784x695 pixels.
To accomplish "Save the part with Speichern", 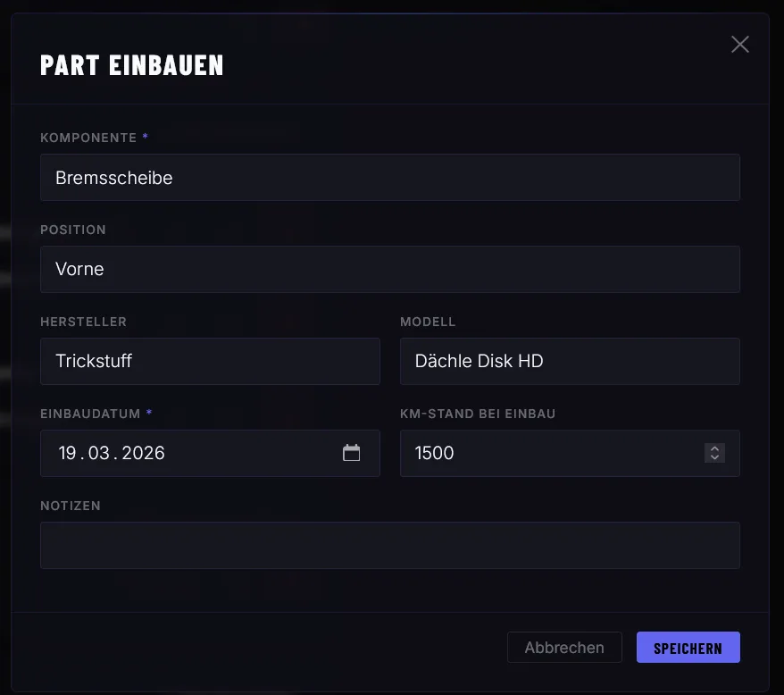I will tap(688, 648).
